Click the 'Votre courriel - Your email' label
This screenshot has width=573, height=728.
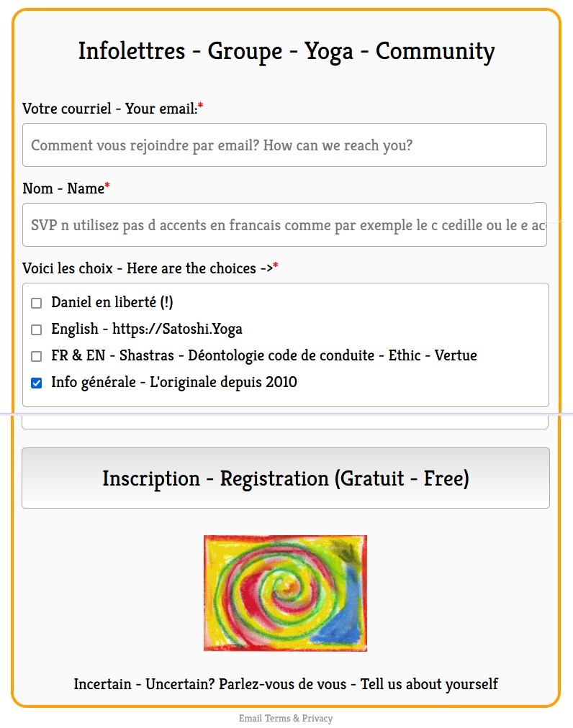109,109
